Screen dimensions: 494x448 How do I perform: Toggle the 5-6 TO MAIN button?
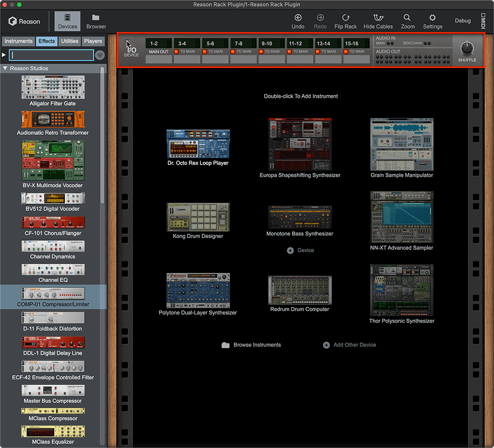click(x=204, y=51)
